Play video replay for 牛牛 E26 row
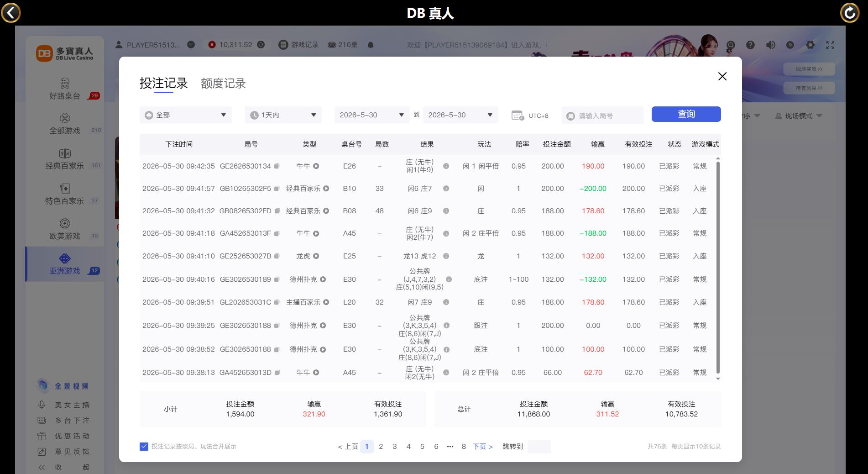This screenshot has height=474, width=868. coord(316,166)
